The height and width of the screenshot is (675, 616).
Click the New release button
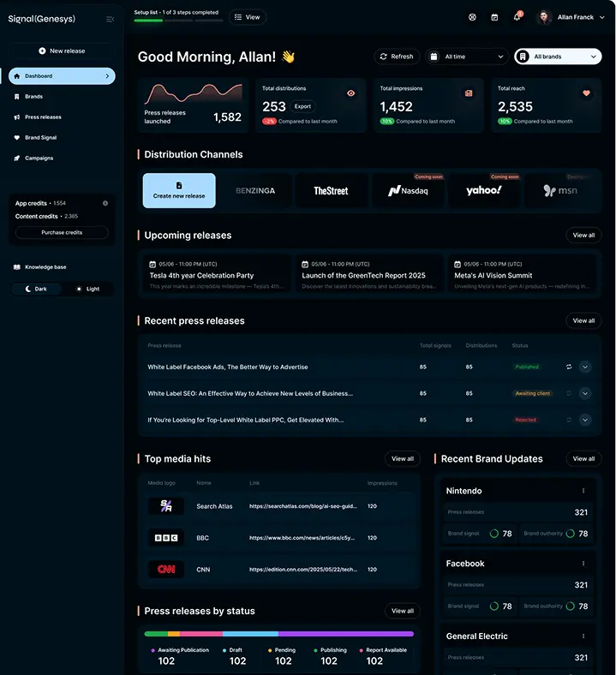point(62,51)
